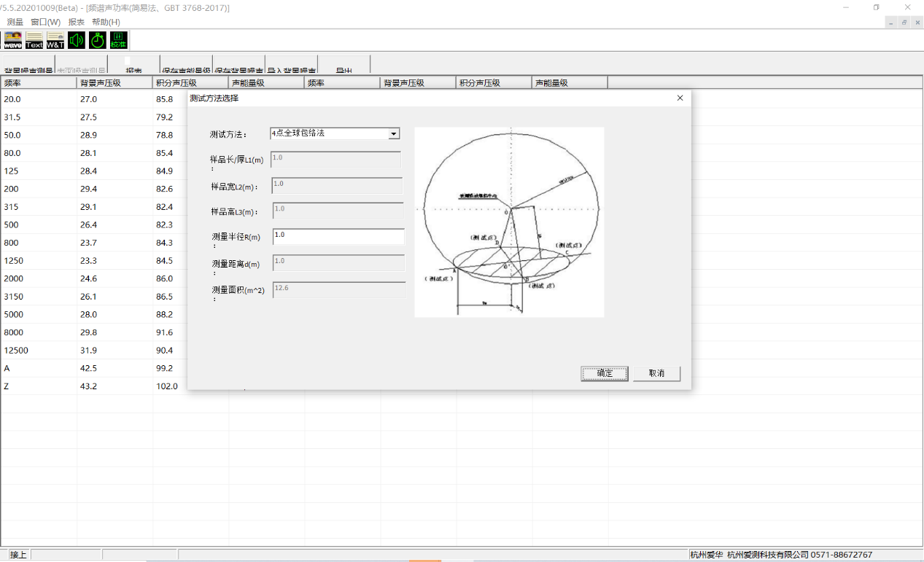Close the 测试方法选择 dialog with X
924x562 pixels.
[x=680, y=98]
